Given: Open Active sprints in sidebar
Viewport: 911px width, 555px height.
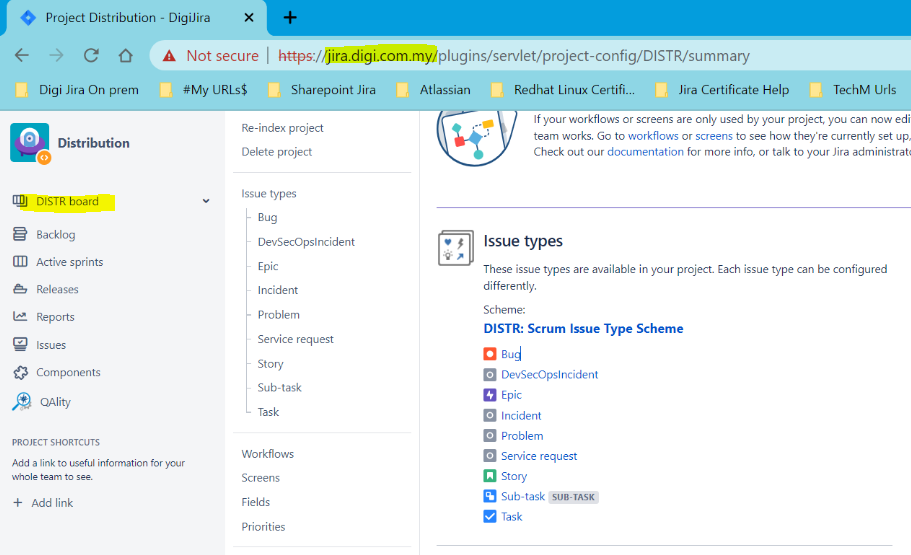Looking at the screenshot, I should (x=70, y=262).
